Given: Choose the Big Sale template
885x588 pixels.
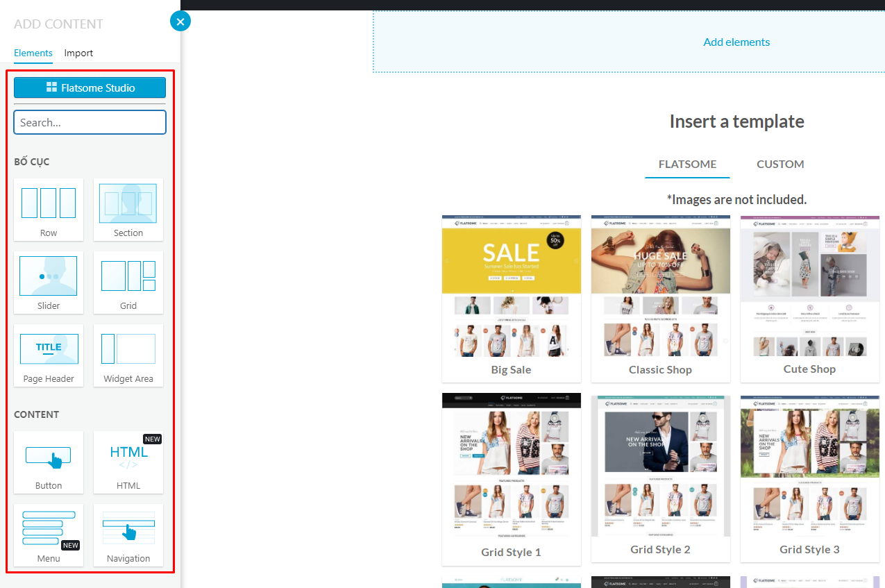Looking at the screenshot, I should click(512, 299).
